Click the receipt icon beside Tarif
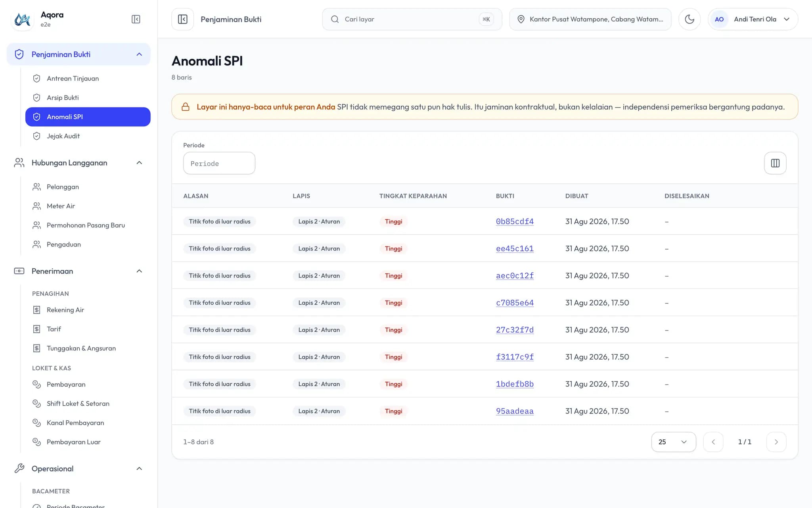The image size is (812, 508). tap(36, 329)
